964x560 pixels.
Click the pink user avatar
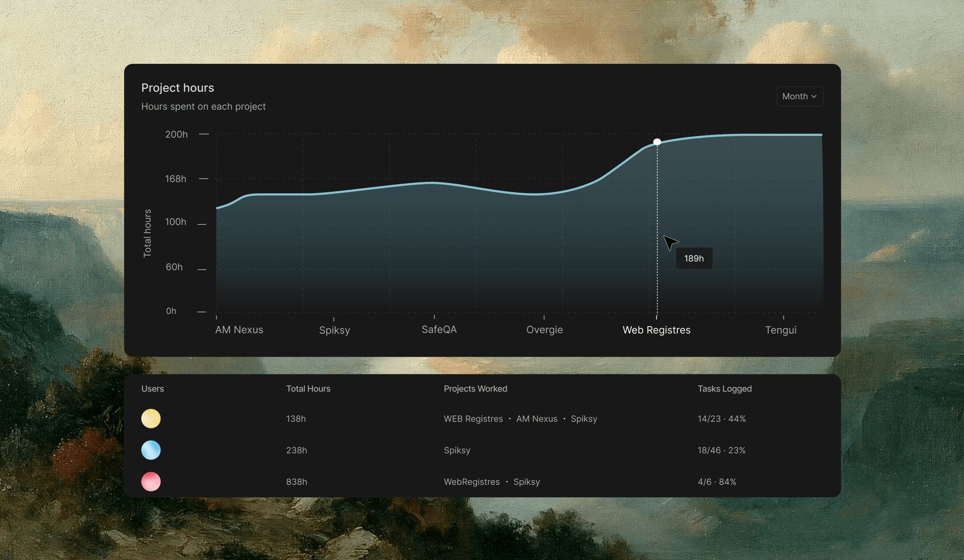click(151, 482)
